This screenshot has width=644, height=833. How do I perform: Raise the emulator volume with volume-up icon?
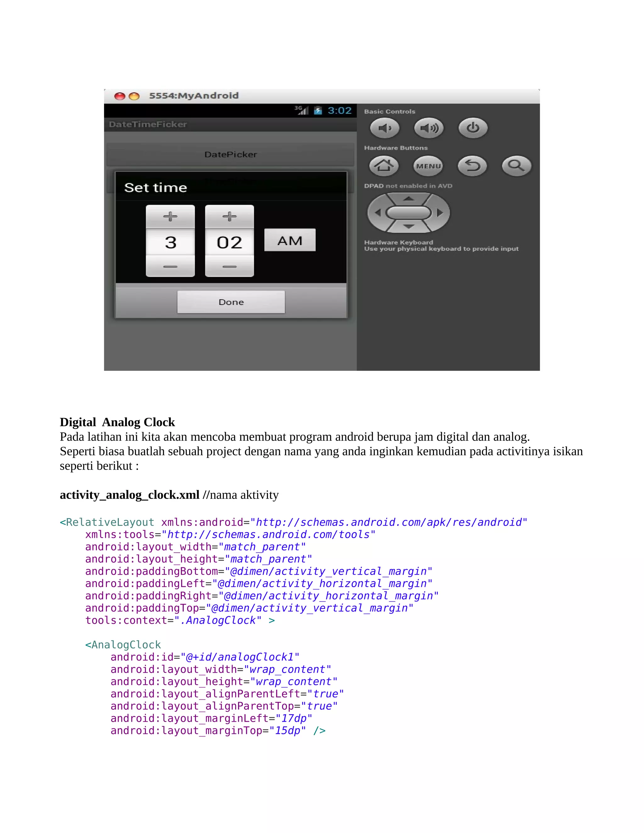point(429,128)
